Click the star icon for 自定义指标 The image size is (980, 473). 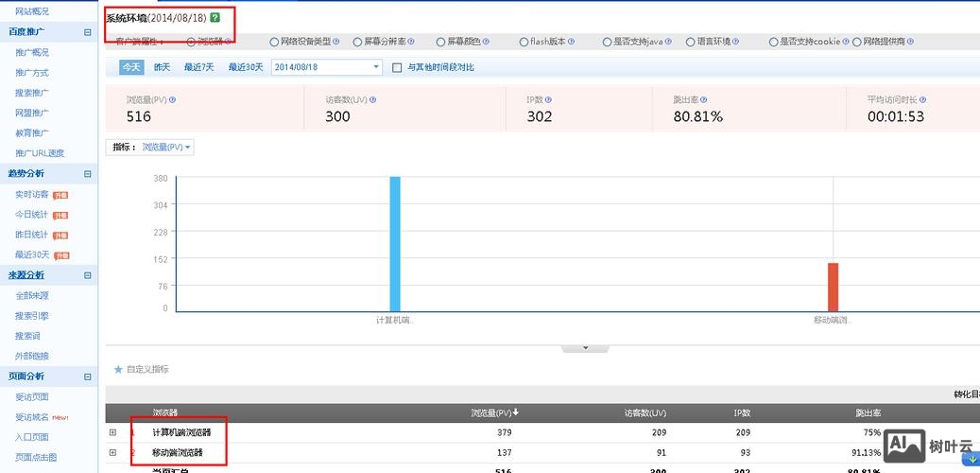coord(118,369)
